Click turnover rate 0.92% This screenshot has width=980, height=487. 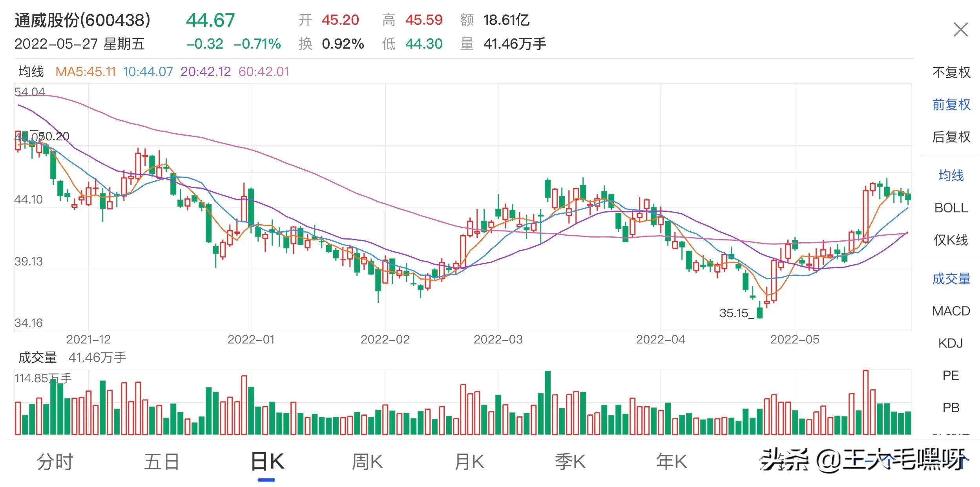pos(343,44)
